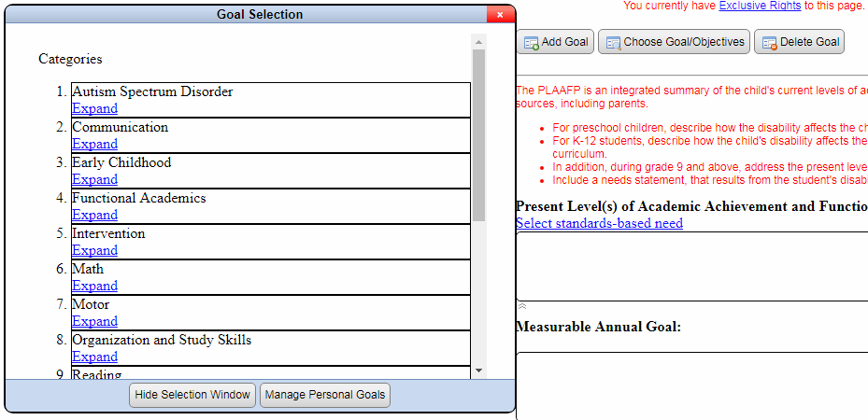Expand Organization and Study Skills category
The width and height of the screenshot is (868, 420).
point(94,357)
